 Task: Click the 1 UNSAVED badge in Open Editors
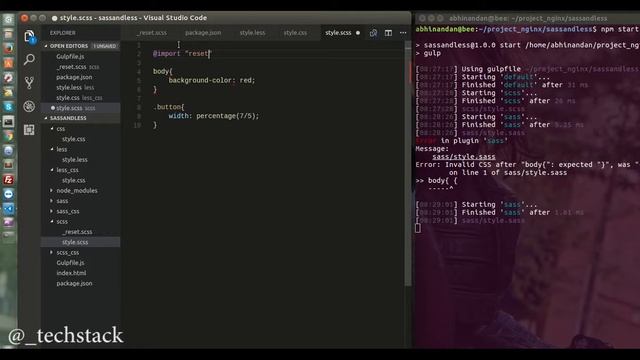click(x=104, y=46)
